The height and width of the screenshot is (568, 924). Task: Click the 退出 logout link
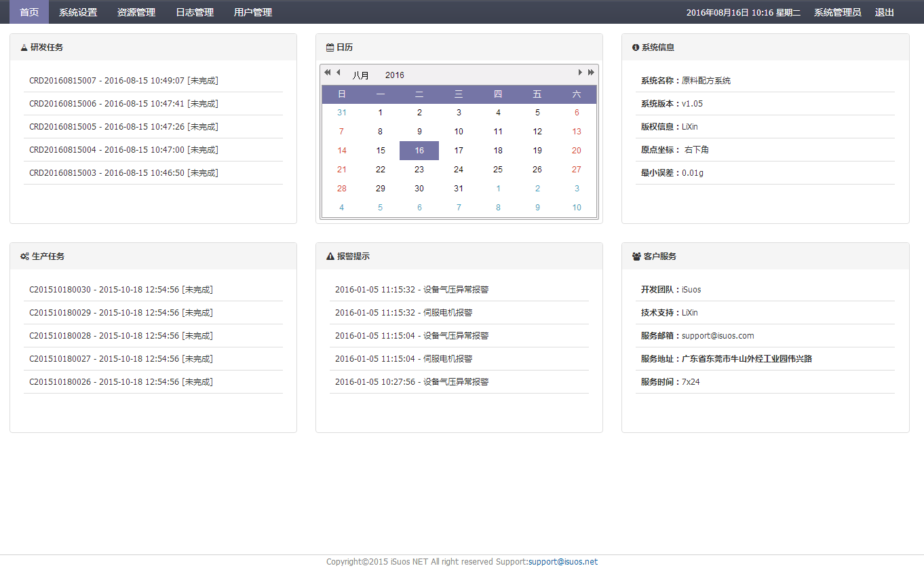coord(885,12)
